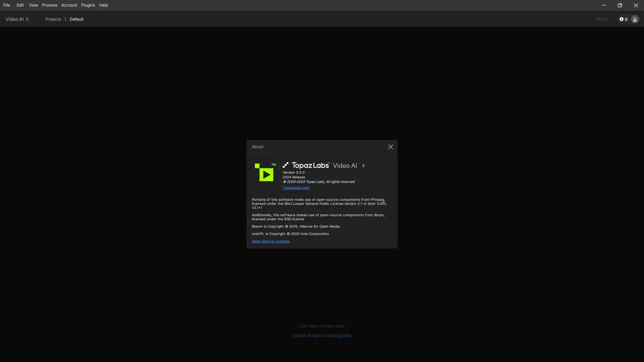644x362 pixels.
Task: Go to Projects in the breadcrumb
Action: pyautogui.click(x=53, y=19)
